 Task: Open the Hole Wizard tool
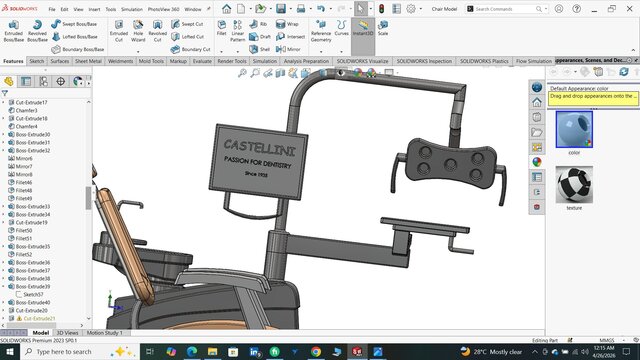pos(138,31)
